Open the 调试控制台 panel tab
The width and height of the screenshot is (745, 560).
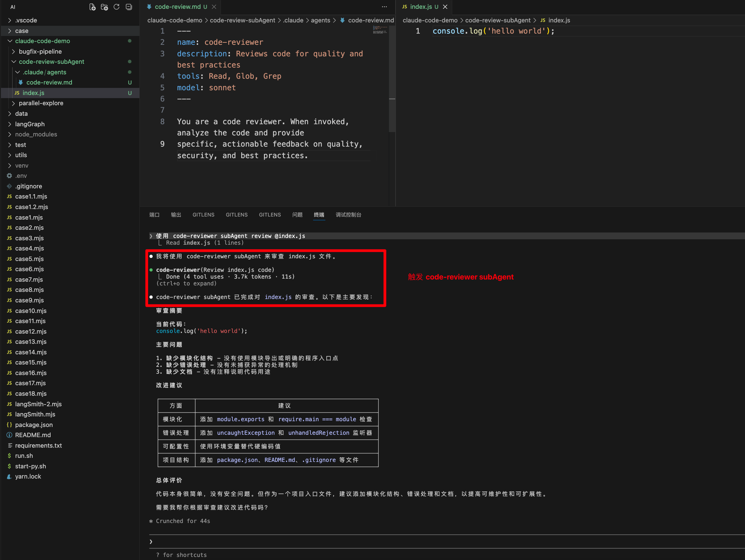(348, 215)
